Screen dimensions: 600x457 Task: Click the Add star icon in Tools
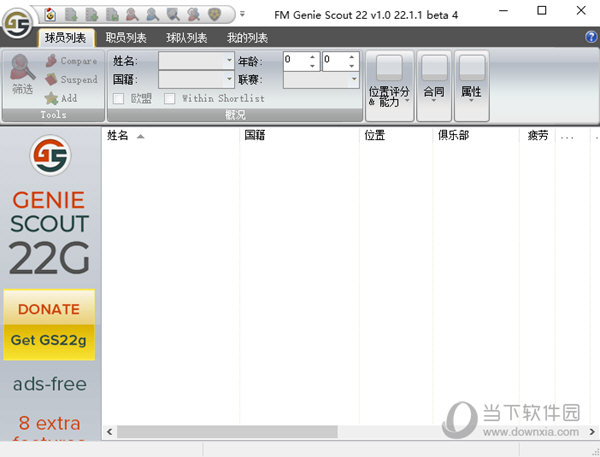point(51,98)
